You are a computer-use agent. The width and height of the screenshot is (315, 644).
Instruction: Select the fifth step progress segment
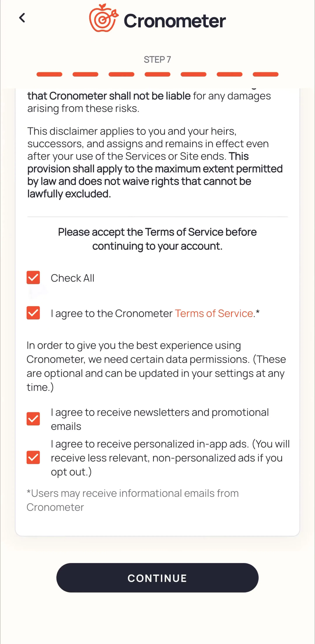click(194, 74)
